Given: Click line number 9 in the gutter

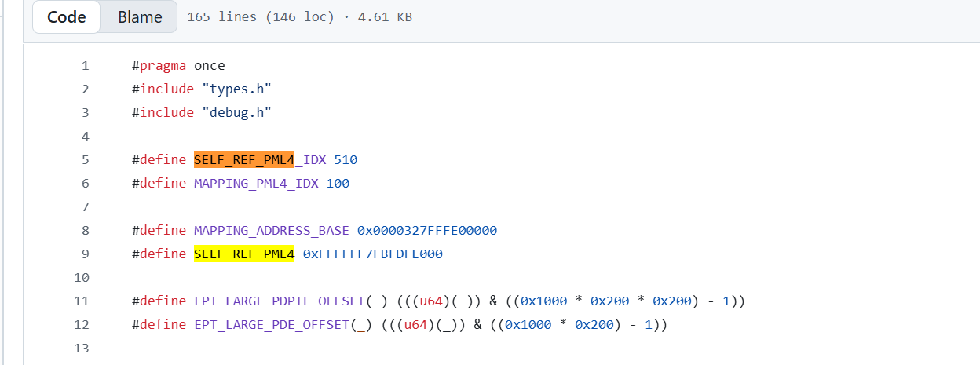Looking at the screenshot, I should [x=85, y=254].
